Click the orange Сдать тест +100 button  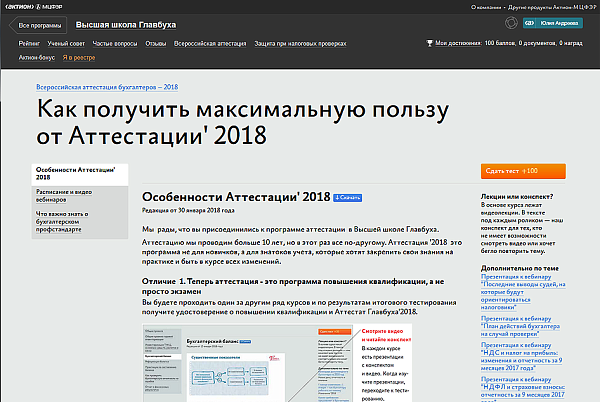(x=523, y=171)
